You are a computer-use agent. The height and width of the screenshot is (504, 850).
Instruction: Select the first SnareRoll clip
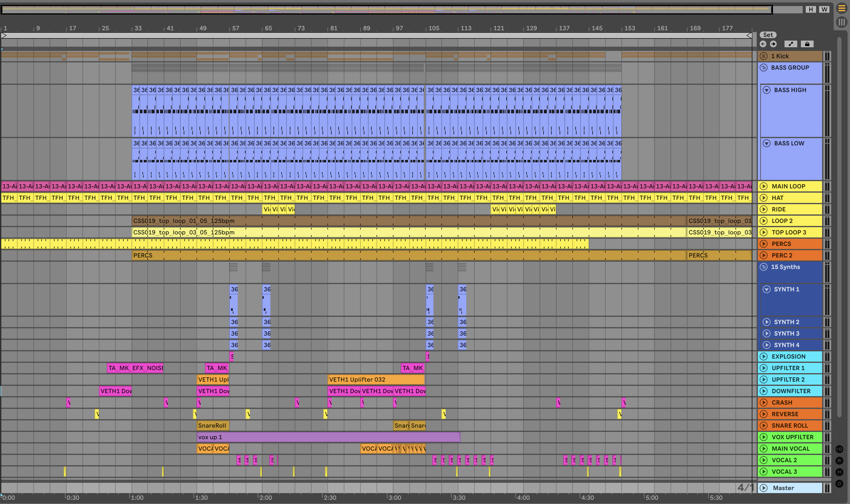click(213, 426)
